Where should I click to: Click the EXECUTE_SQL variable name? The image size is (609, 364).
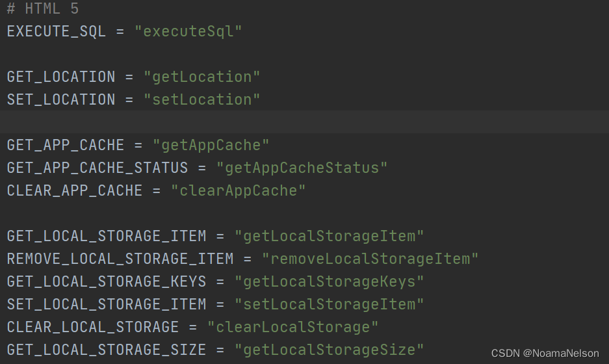(57, 31)
